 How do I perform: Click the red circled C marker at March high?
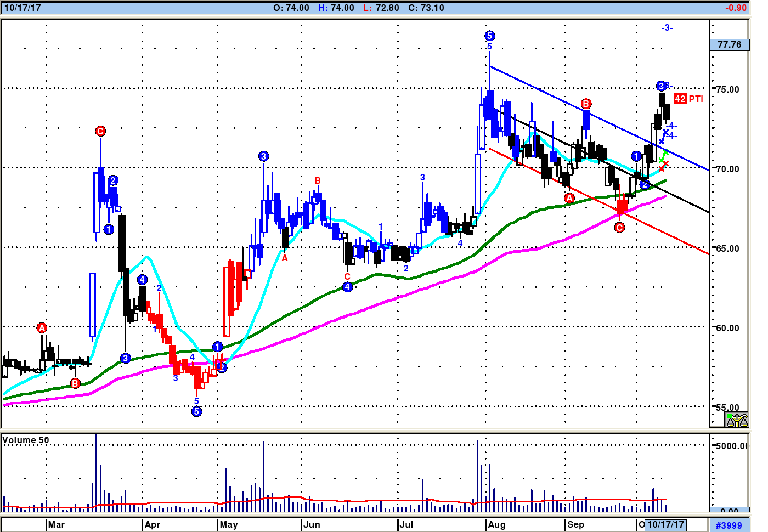[100, 131]
